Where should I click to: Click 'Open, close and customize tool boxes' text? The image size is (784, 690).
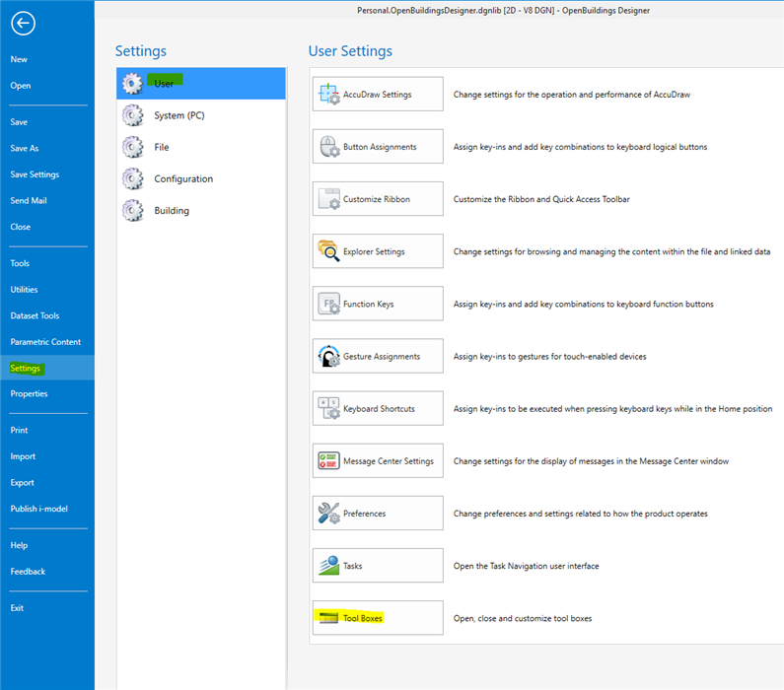pos(523,619)
